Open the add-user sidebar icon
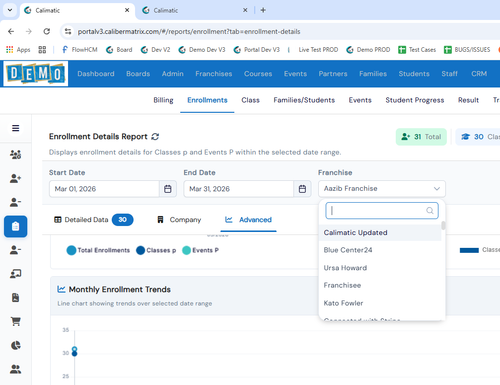500x385 pixels. click(x=15, y=178)
